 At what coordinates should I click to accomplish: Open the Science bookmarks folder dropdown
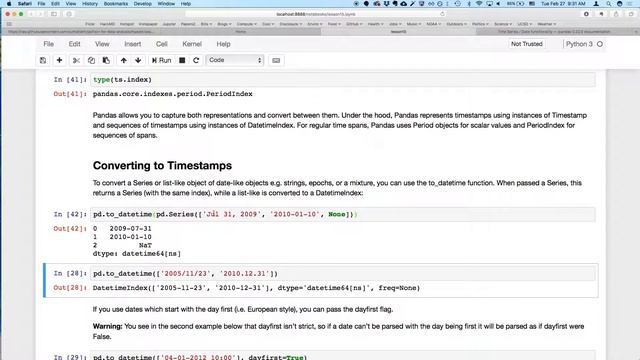tap(502, 24)
